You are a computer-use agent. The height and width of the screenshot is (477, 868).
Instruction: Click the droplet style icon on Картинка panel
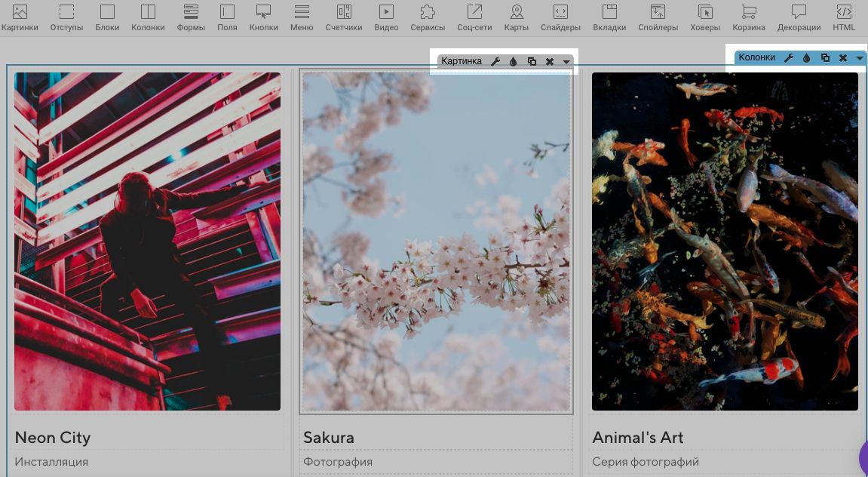[x=513, y=61]
